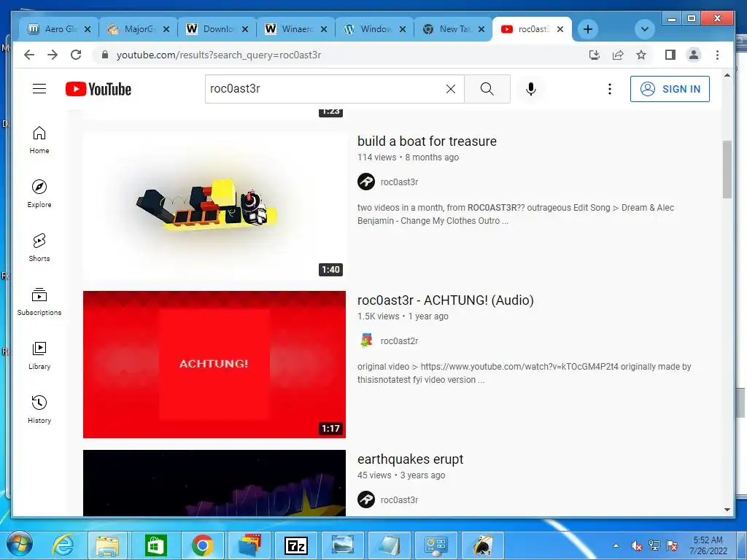Reload the page
Image resolution: width=747 pixels, height=560 pixels.
76,55
